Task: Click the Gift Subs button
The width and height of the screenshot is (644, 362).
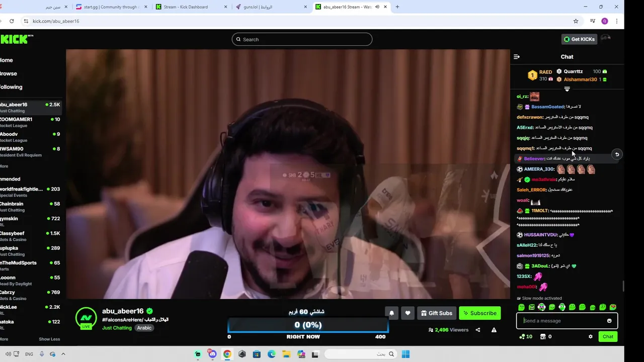Action: click(436, 313)
